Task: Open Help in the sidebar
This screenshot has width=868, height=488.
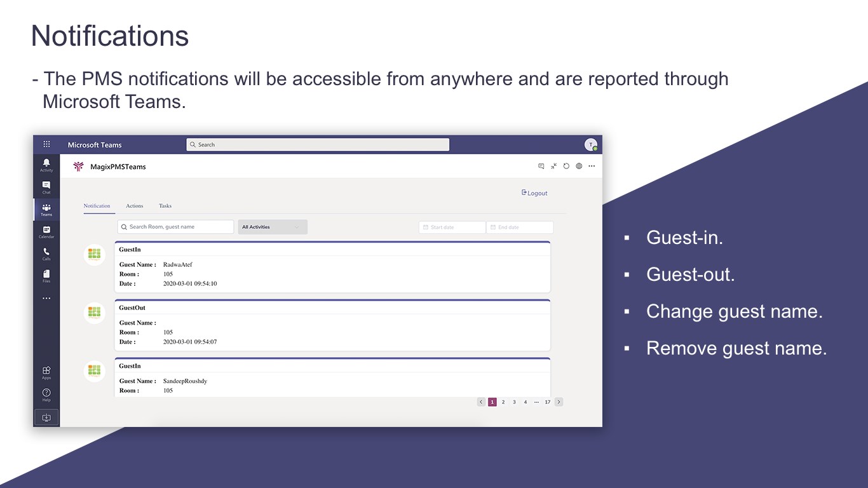Action: click(46, 395)
